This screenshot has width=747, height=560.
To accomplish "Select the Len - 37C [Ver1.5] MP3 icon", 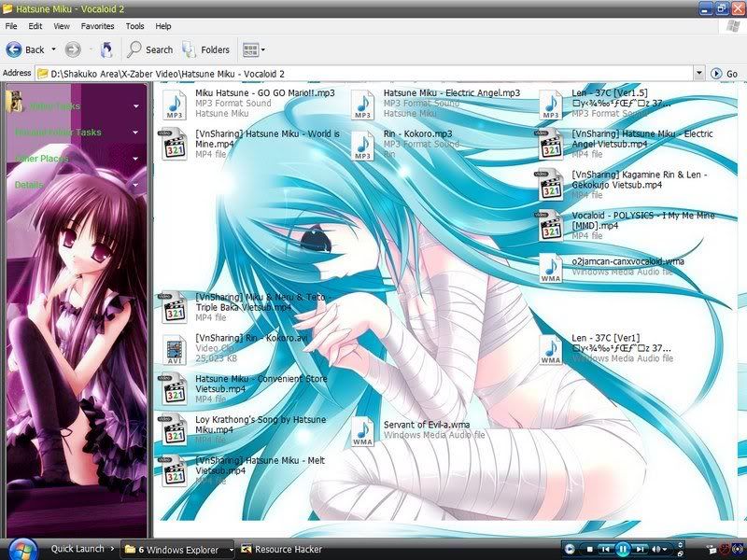I will pyautogui.click(x=551, y=105).
